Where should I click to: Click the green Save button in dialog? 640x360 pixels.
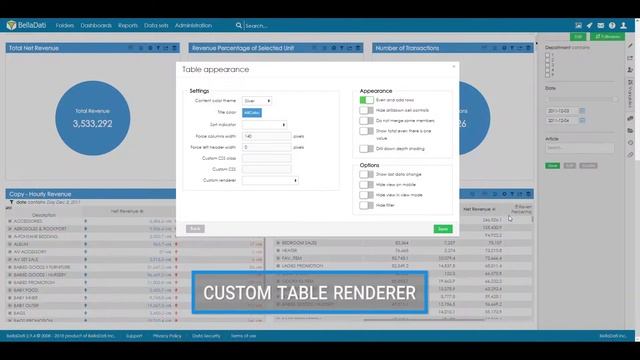(443, 229)
